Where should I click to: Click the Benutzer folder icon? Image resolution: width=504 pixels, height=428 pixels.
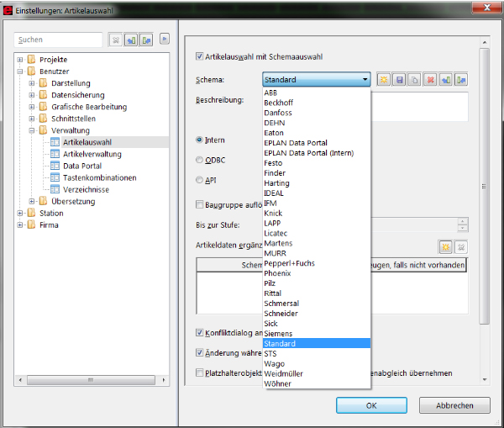[31, 71]
